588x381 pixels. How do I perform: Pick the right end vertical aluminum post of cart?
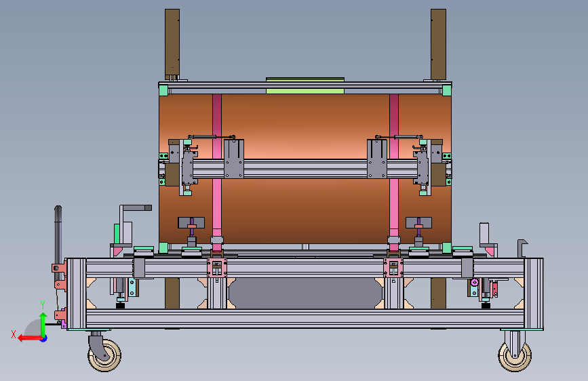(534, 294)
